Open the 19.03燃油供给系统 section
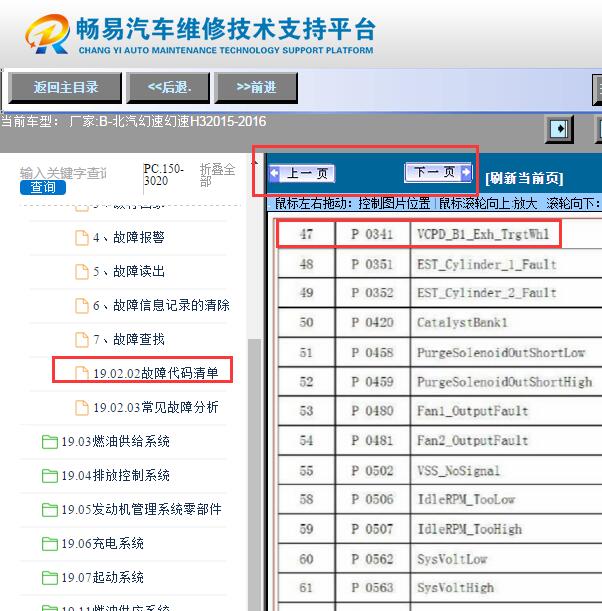The image size is (602, 611). [116, 442]
